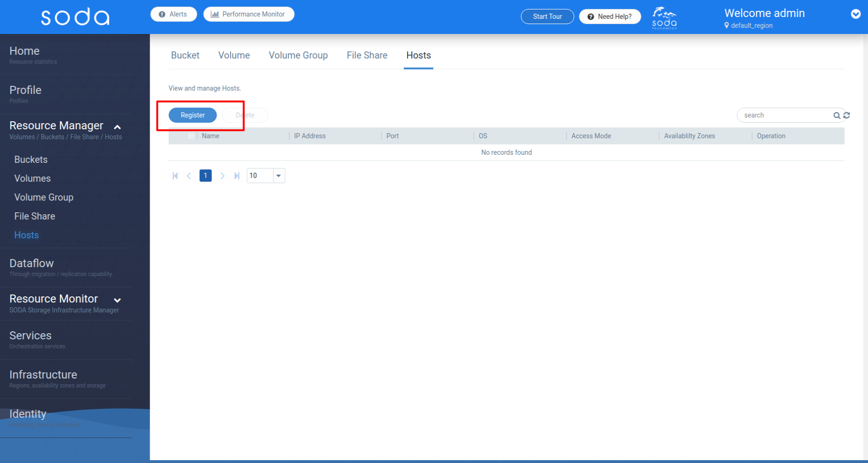
Task: Switch to the Volume Group tab
Action: [298, 55]
